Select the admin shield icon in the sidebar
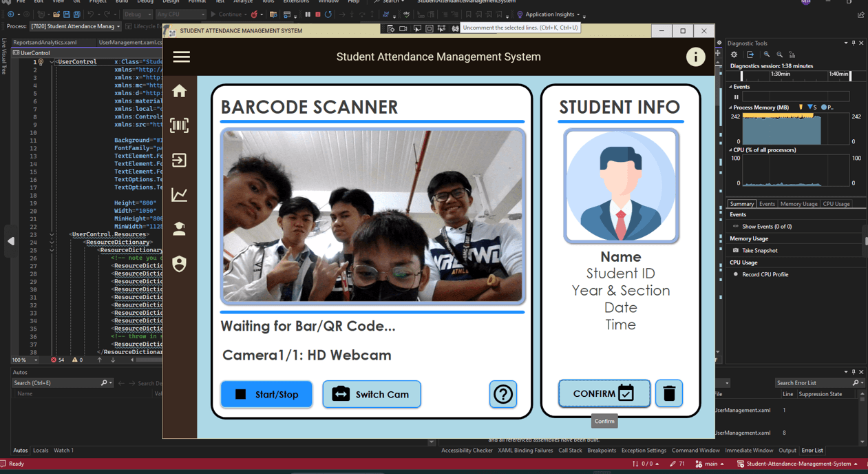The height and width of the screenshot is (474, 868). point(179,263)
